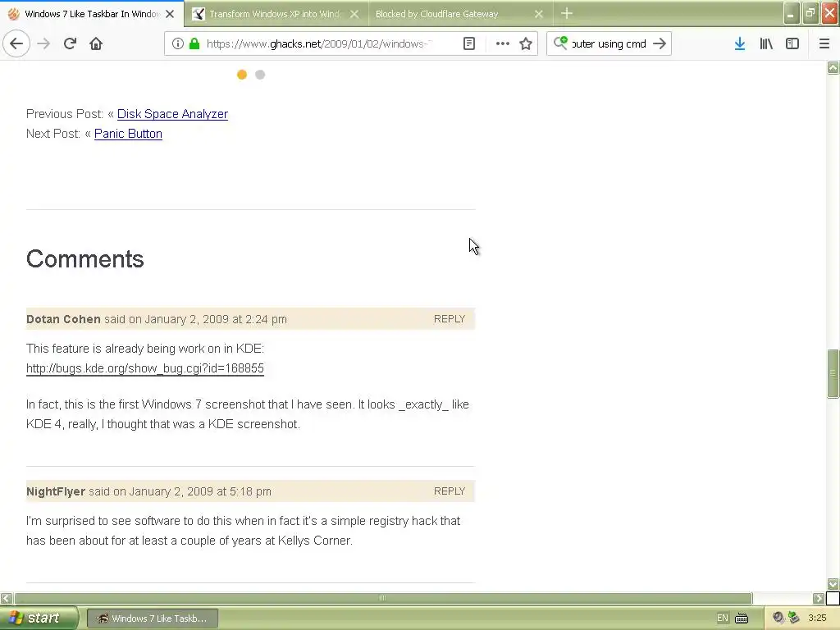This screenshot has width=840, height=630.
Task: Toggle reader view for this article
Action: [x=469, y=44]
